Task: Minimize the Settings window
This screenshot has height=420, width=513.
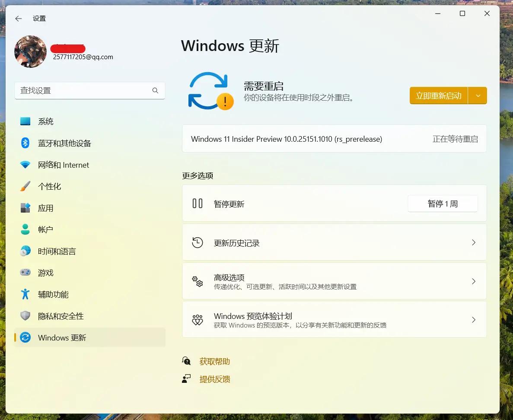Action: [438, 13]
